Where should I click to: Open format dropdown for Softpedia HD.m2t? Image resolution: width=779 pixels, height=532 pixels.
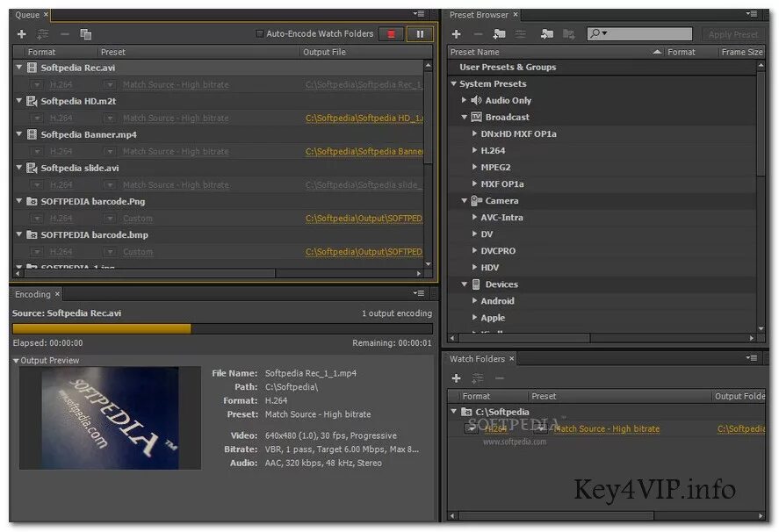tap(37, 119)
